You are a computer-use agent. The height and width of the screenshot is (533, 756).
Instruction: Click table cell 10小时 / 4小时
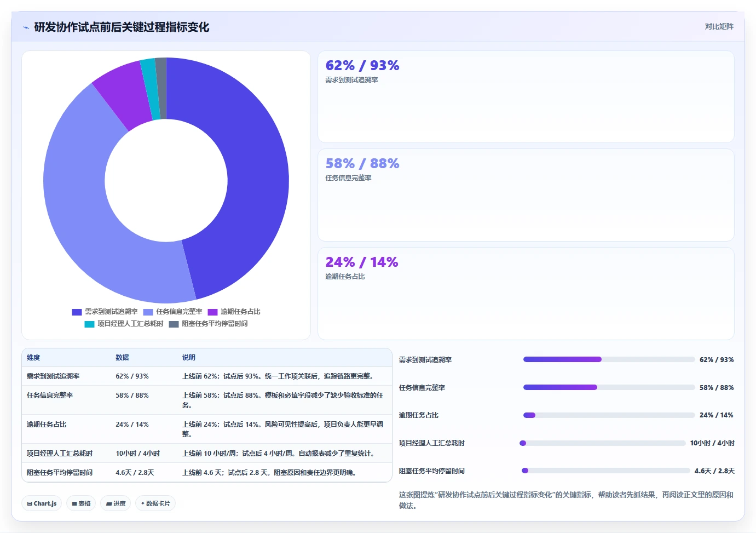(x=138, y=454)
